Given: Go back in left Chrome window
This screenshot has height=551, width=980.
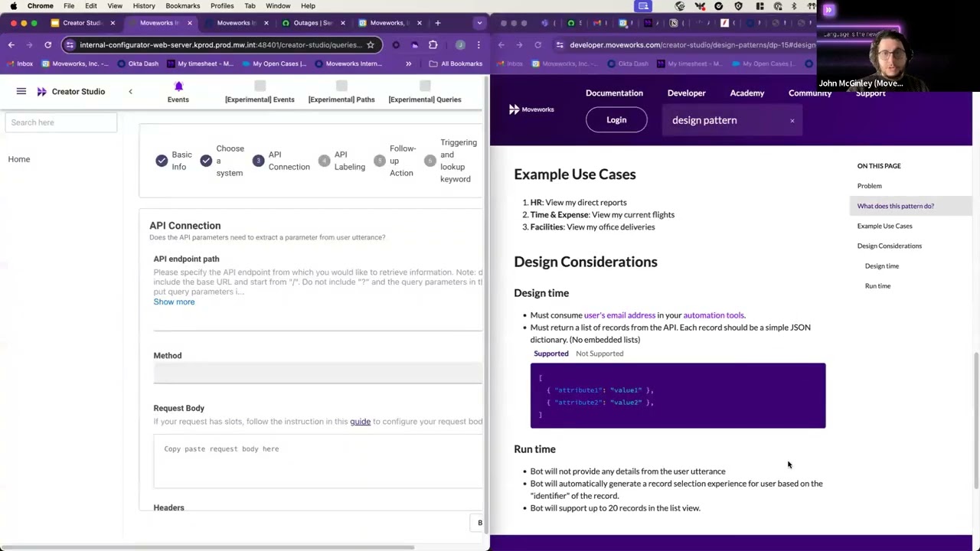Looking at the screenshot, I should click(11, 44).
